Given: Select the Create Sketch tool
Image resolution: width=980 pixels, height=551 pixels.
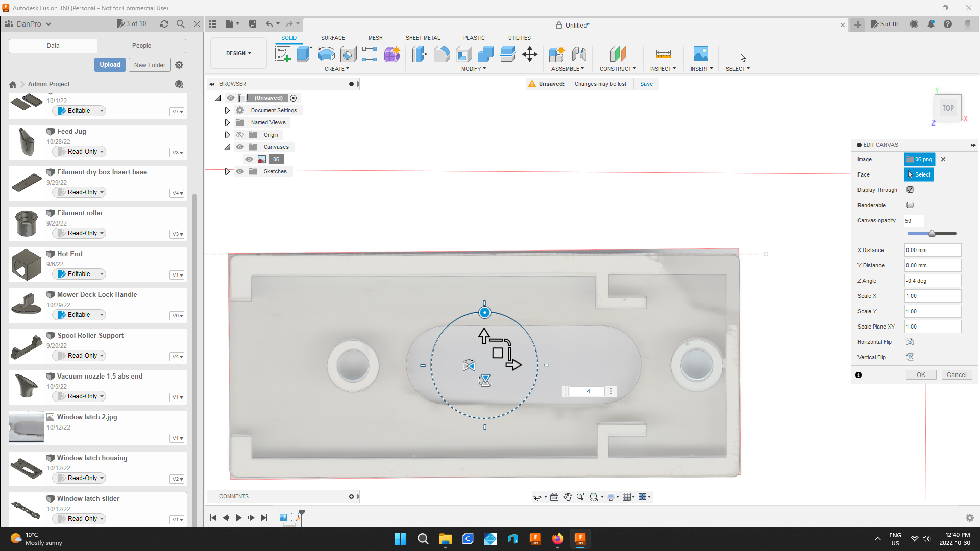Looking at the screenshot, I should (282, 55).
